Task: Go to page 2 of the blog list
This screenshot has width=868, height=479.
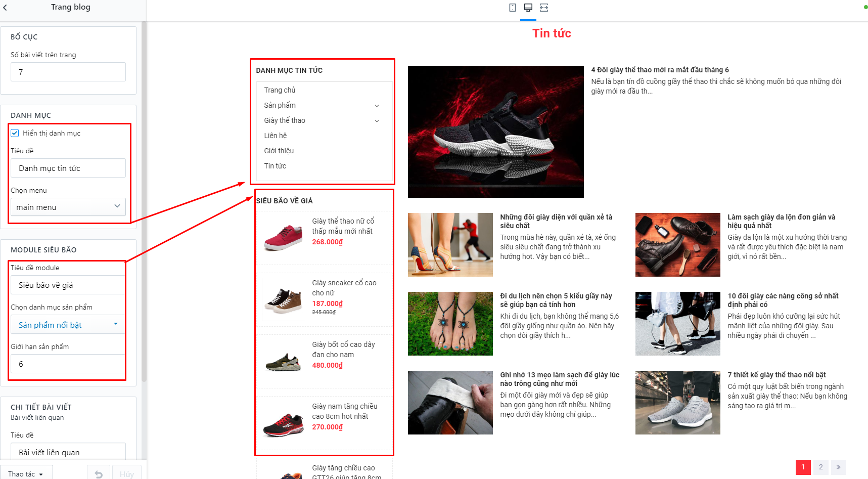Action: click(x=821, y=467)
